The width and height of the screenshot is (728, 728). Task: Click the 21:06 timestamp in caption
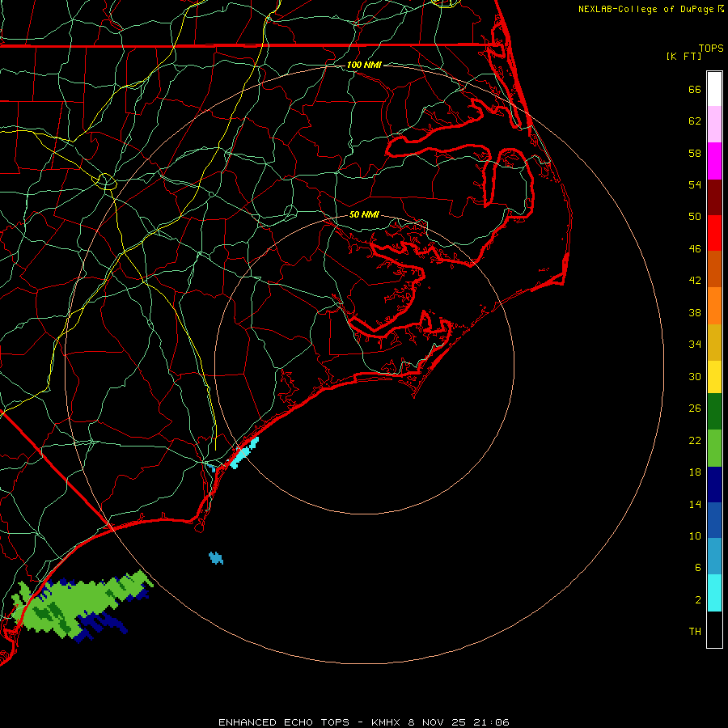pos(491,722)
